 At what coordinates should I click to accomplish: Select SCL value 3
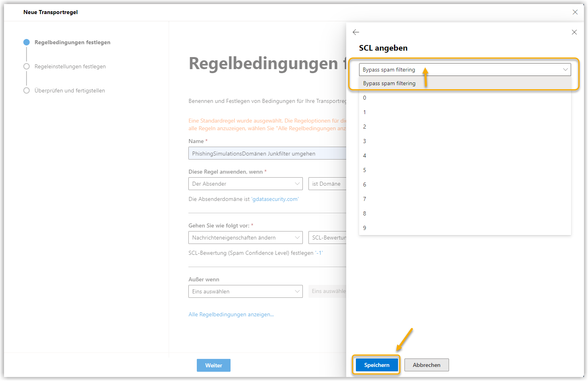point(465,141)
